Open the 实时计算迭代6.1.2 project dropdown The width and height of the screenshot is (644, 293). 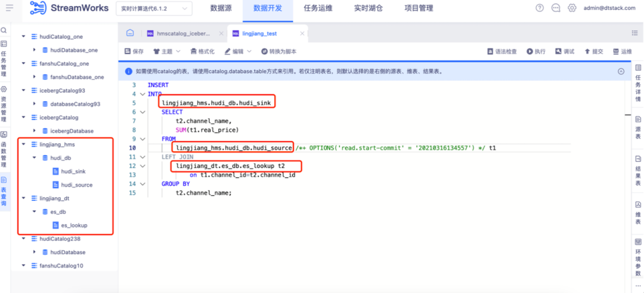point(154,8)
